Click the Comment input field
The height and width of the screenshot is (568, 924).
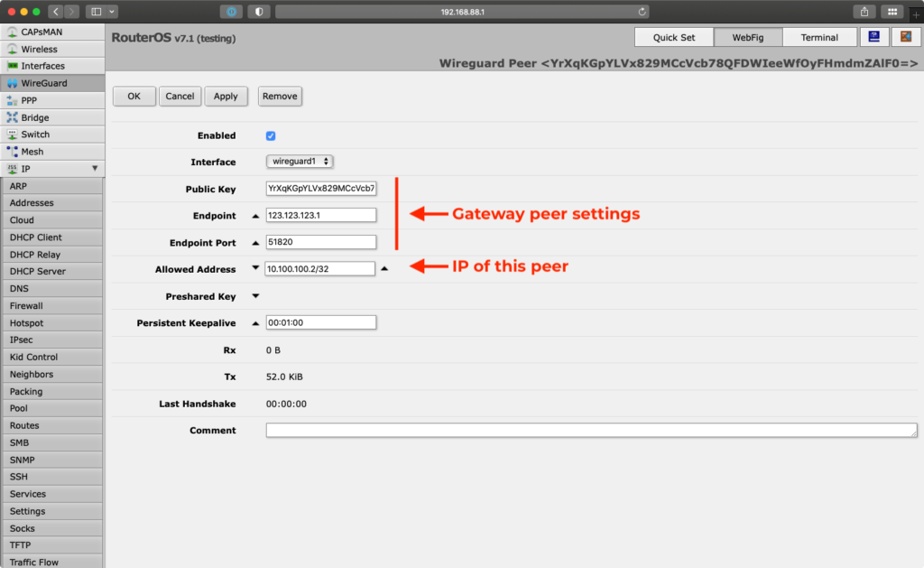(591, 430)
